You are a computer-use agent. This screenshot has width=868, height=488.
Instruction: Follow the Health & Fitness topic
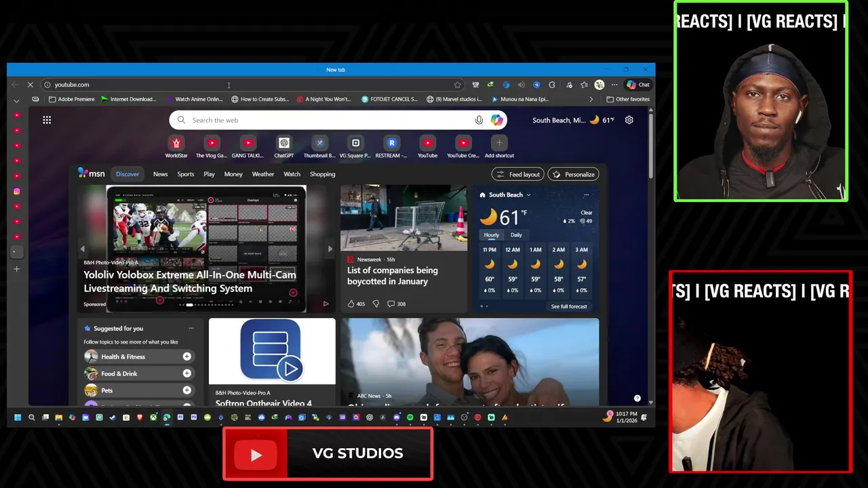[x=186, y=357]
